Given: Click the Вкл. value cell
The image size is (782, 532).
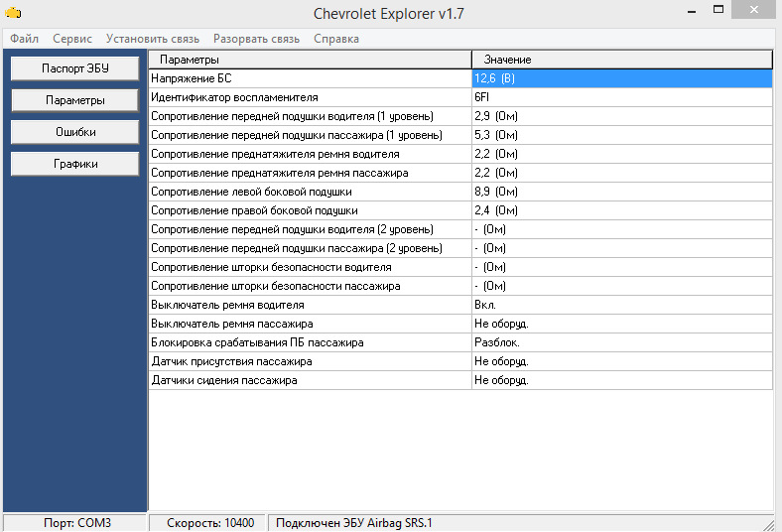Looking at the screenshot, I should (622, 306).
